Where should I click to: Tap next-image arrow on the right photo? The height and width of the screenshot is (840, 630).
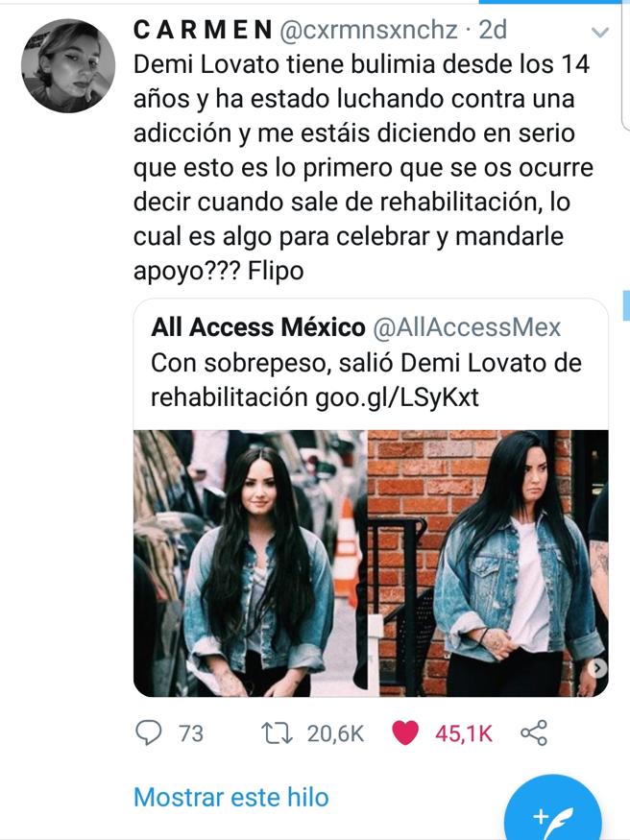[x=598, y=667]
